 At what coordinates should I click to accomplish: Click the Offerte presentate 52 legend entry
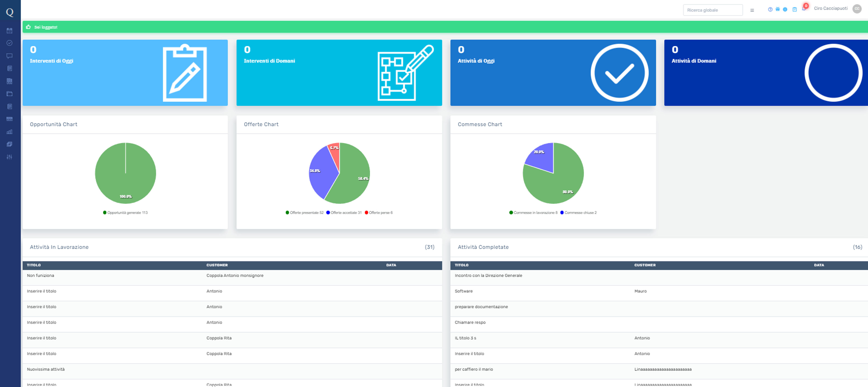[305, 213]
